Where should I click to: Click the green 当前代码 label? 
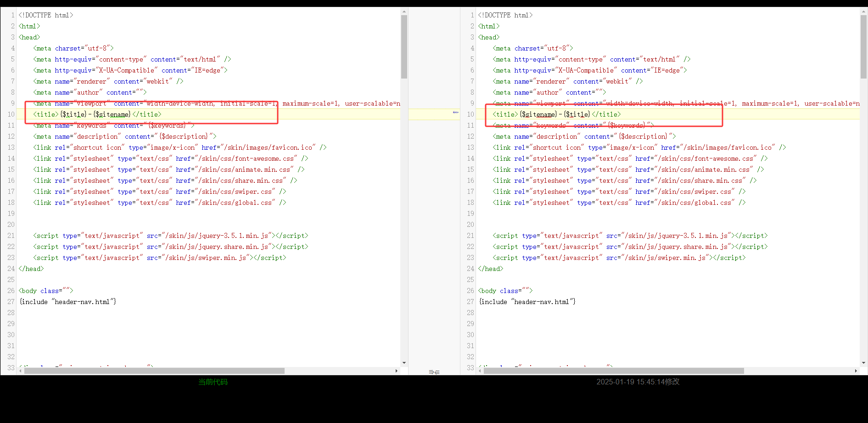213,382
